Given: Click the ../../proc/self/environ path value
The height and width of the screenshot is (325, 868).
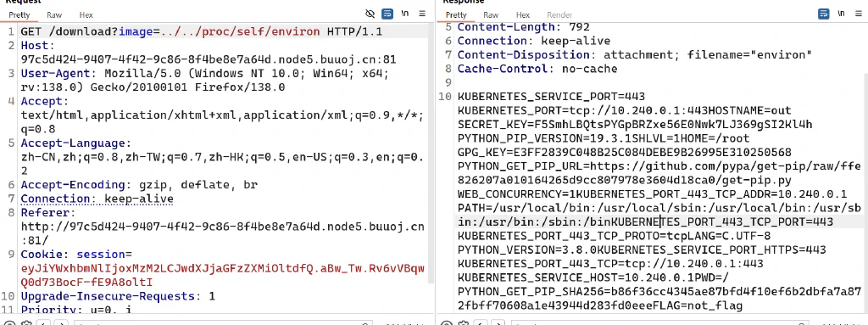Looking at the screenshot, I should [x=240, y=31].
